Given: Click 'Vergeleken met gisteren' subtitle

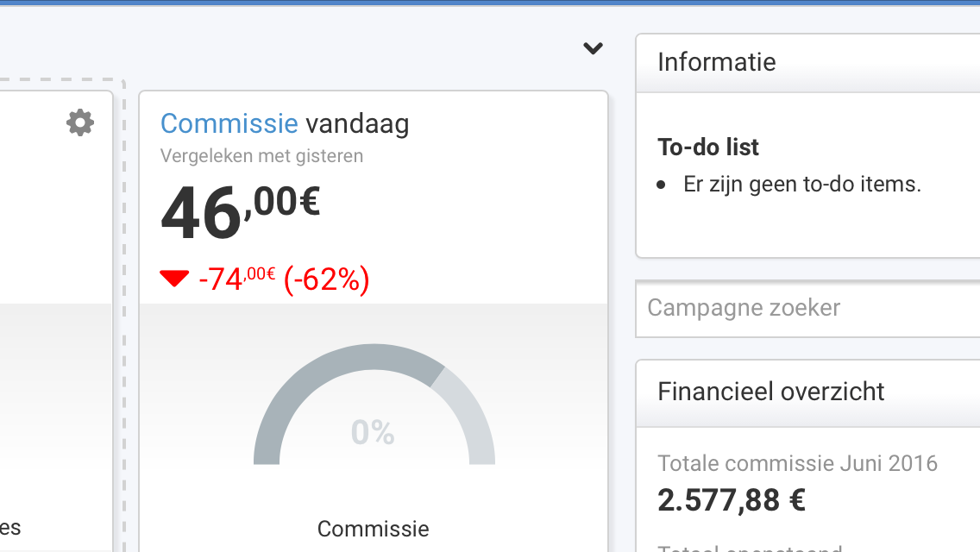Looking at the screenshot, I should (261, 155).
